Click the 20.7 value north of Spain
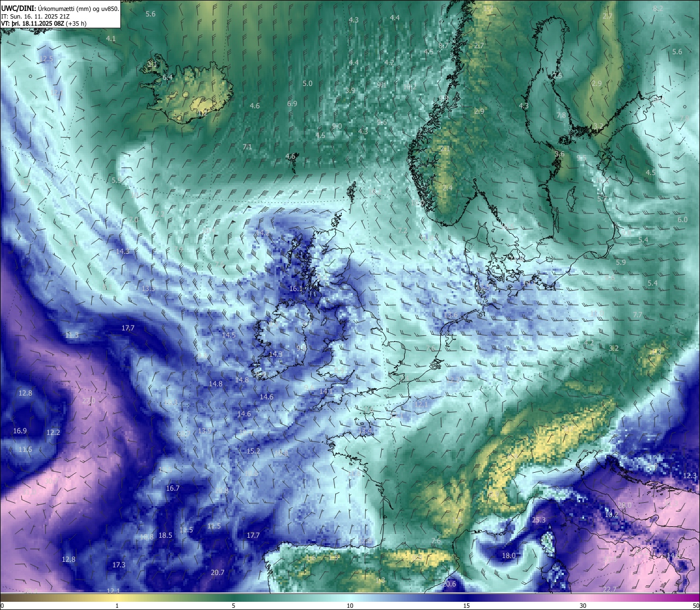Screen dimensions: 700x610 pos(217,572)
